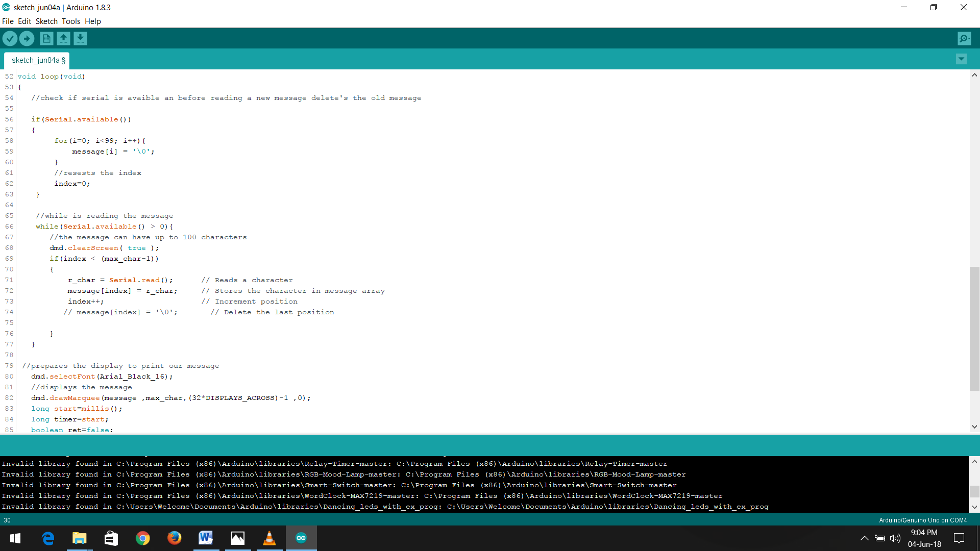Open an existing sketch via the Open icon

tap(63, 38)
